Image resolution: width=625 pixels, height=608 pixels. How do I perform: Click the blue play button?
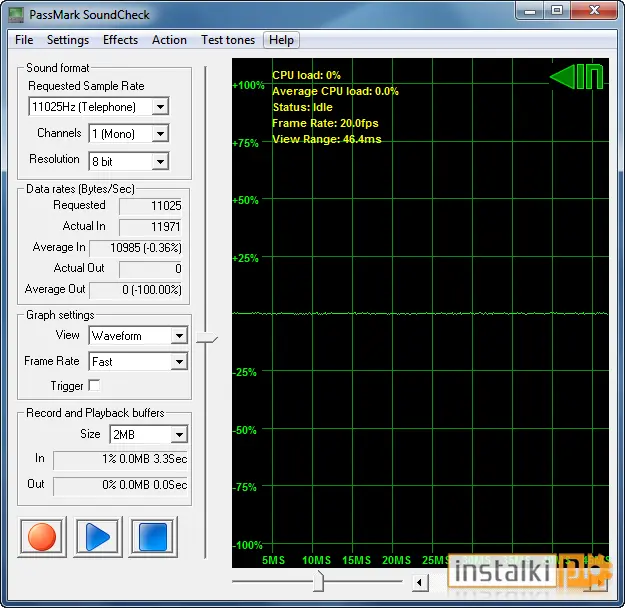[x=98, y=537]
